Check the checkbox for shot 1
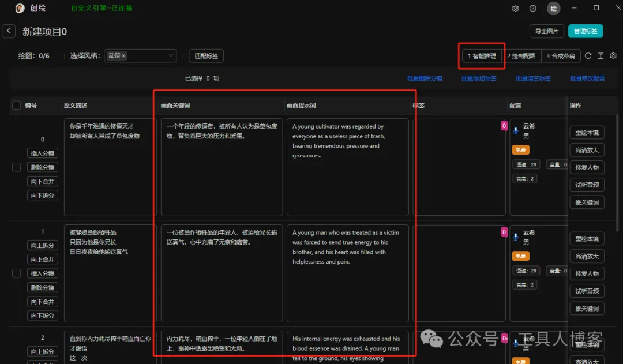The image size is (623, 364). (16, 274)
